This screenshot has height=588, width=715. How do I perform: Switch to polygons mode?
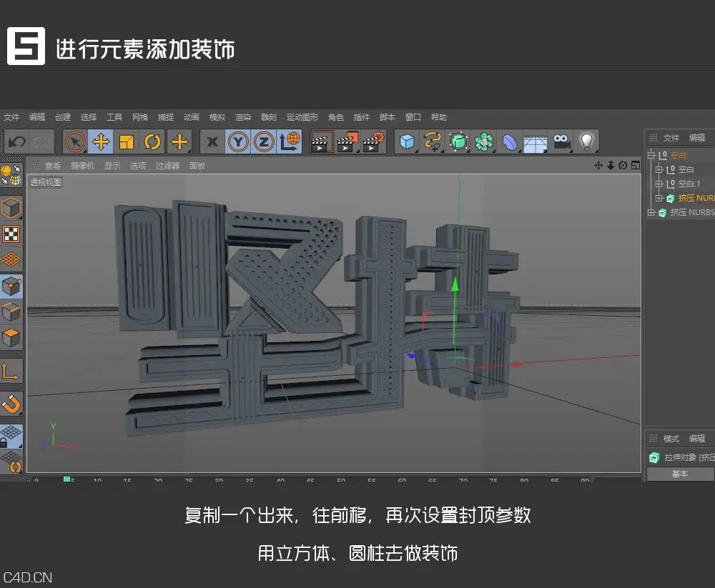(x=11, y=338)
